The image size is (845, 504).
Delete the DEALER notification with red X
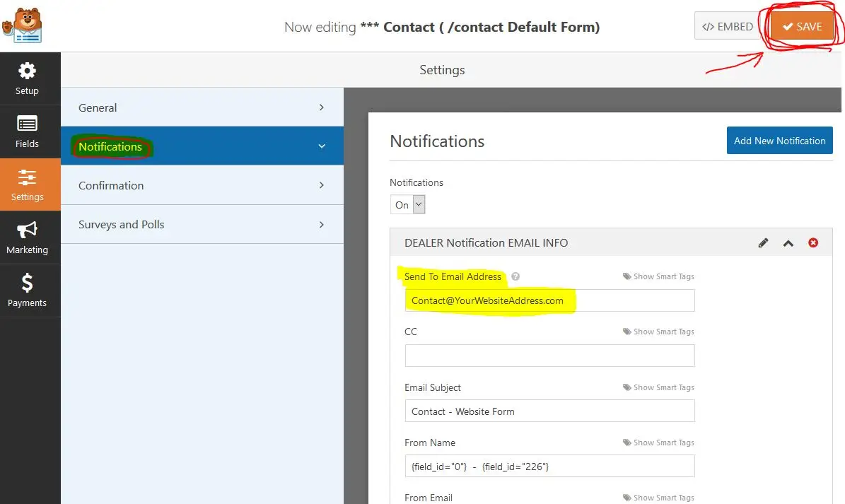point(813,243)
